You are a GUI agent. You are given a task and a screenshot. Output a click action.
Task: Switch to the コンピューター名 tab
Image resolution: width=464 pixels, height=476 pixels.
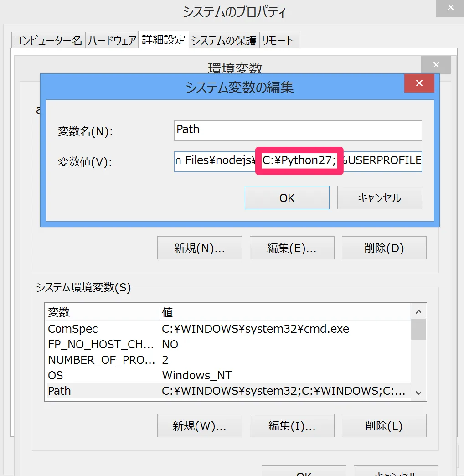[x=48, y=40]
